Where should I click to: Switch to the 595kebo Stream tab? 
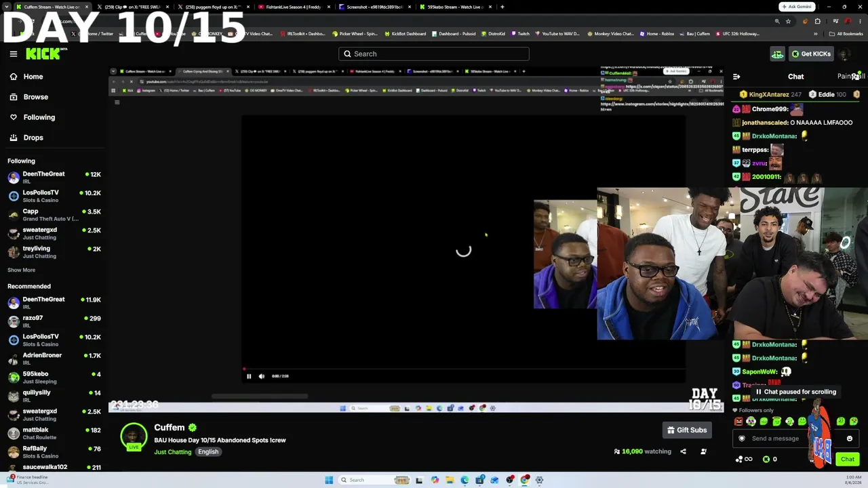[x=456, y=7]
